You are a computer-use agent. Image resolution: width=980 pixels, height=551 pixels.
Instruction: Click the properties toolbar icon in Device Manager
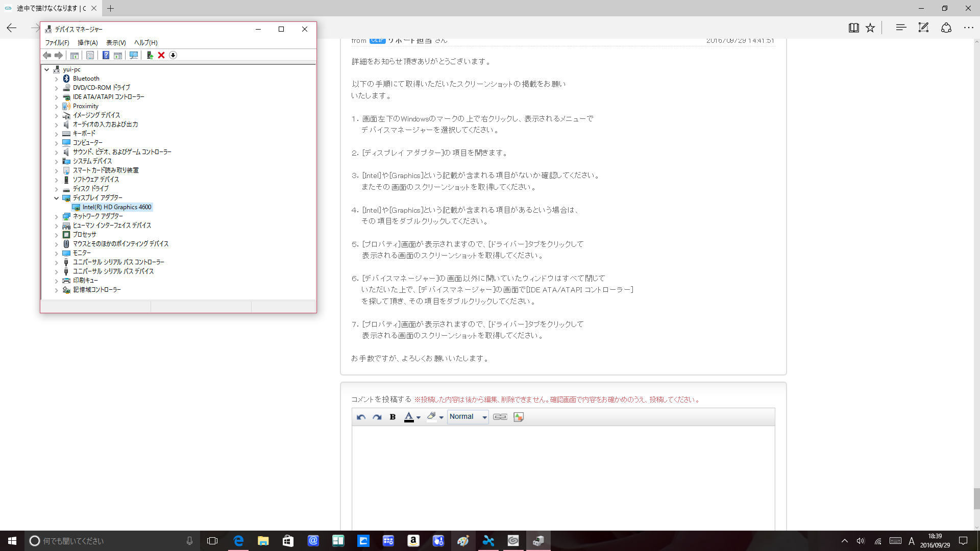[x=90, y=55]
